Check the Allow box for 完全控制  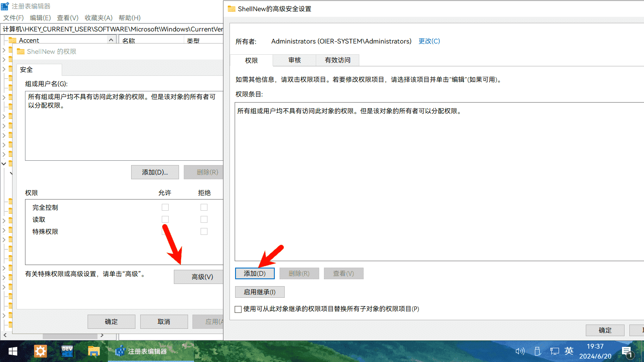coord(165,207)
